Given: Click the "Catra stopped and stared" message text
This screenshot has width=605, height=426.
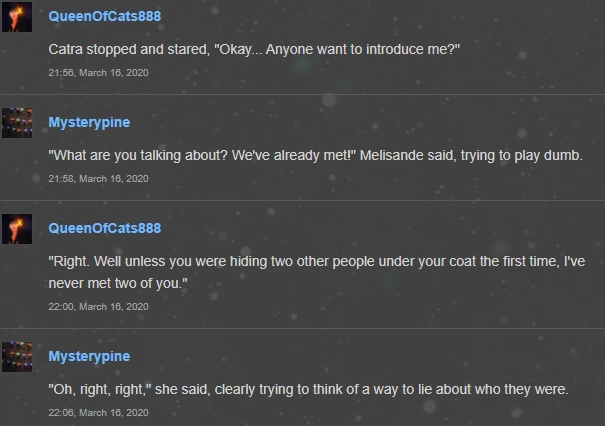Looking at the screenshot, I should tap(254, 50).
